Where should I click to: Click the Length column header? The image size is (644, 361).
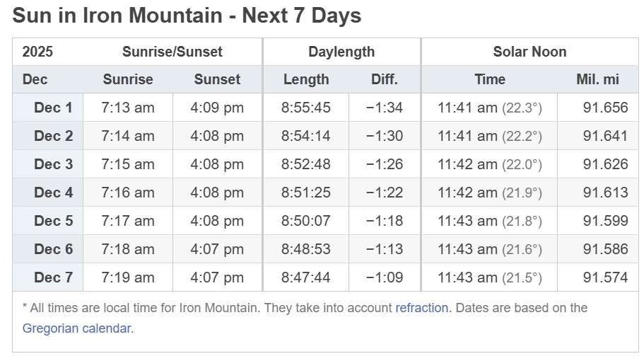[306, 79]
